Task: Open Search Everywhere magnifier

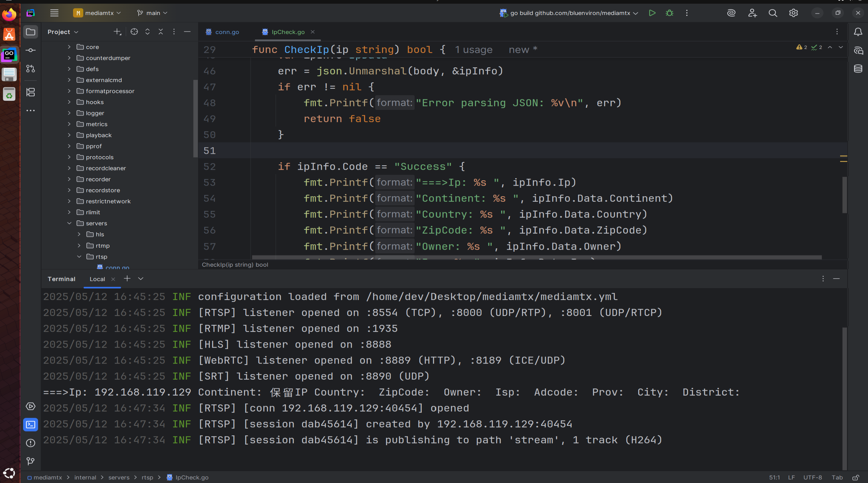Action: point(772,13)
